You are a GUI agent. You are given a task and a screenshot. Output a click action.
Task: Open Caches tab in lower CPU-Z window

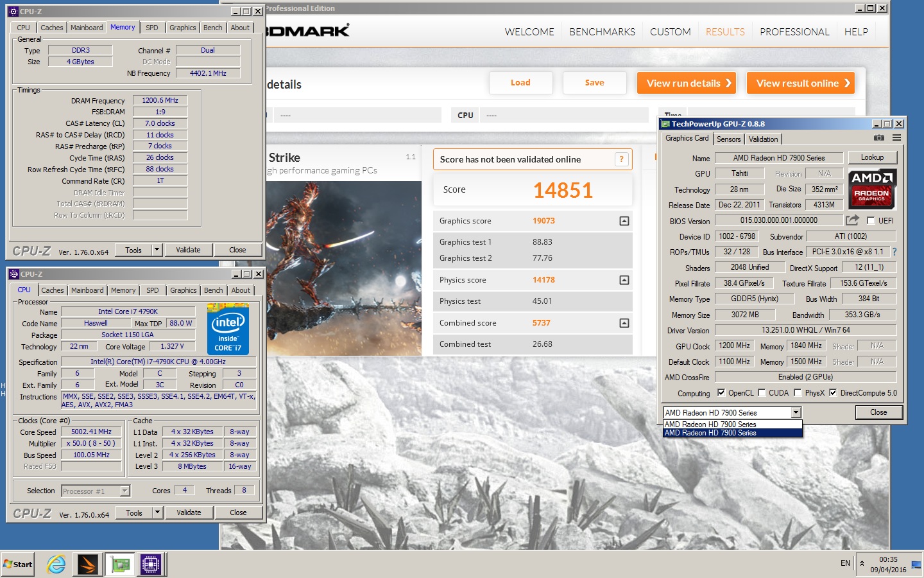(x=53, y=290)
